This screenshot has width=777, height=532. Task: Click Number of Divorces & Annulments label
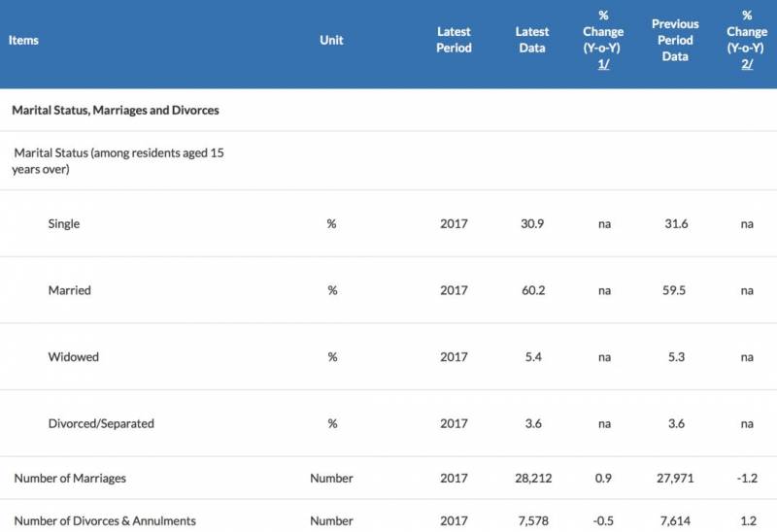(105, 520)
